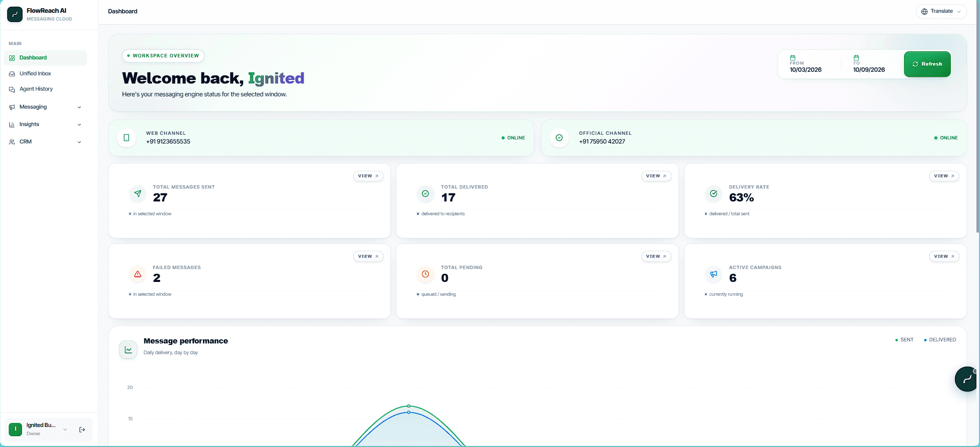Click the Web Channel ONLINE status

pyautogui.click(x=513, y=138)
